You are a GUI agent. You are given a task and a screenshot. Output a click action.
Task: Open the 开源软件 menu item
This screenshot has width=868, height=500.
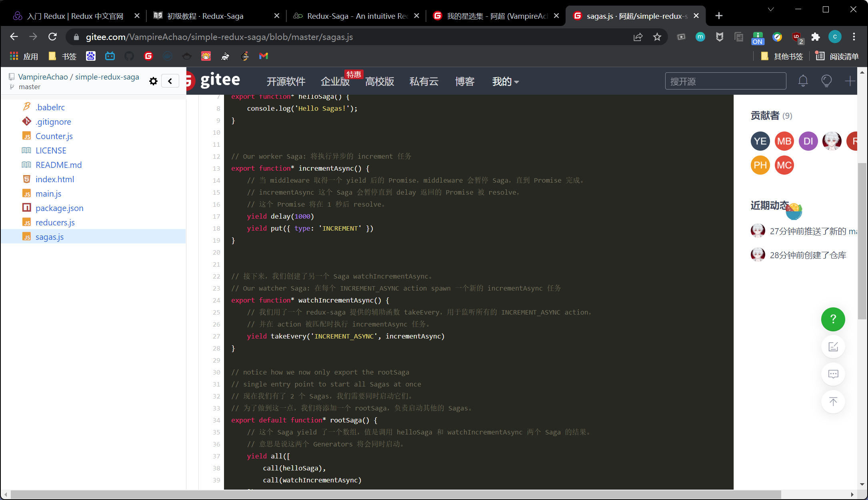click(286, 82)
